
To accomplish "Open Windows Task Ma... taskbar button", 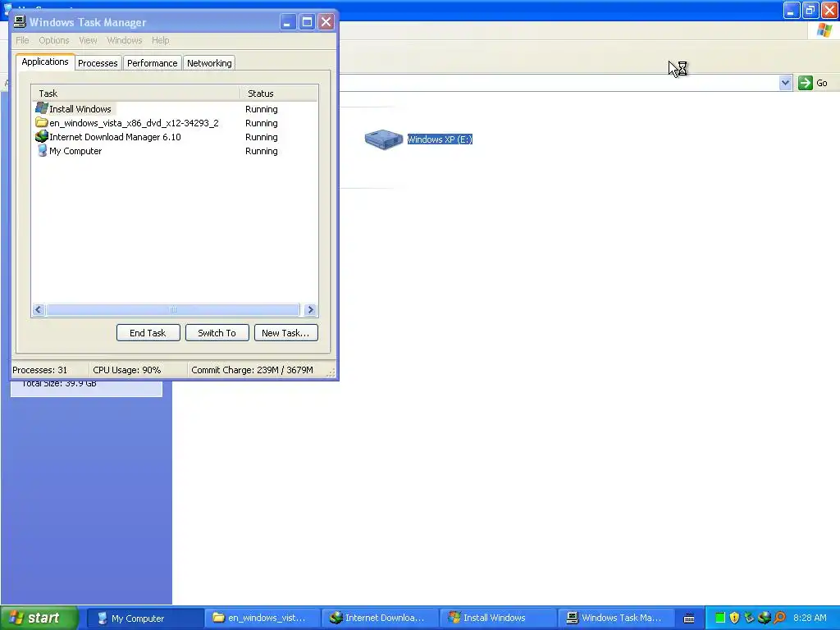I will 616,618.
